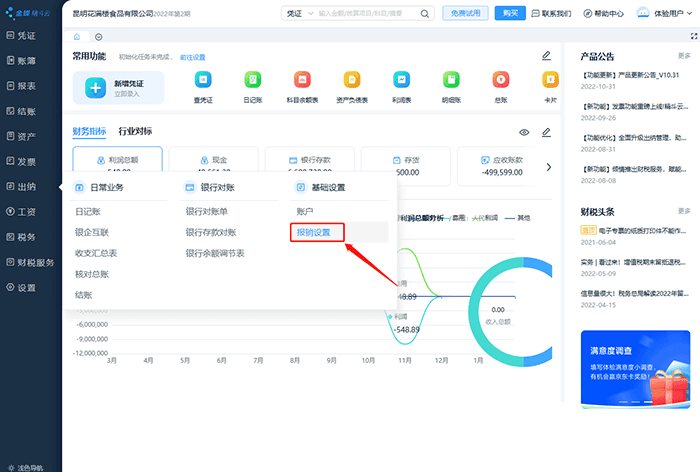Switch to the 财务指标 tab
This screenshot has height=472, width=700.
point(89,131)
